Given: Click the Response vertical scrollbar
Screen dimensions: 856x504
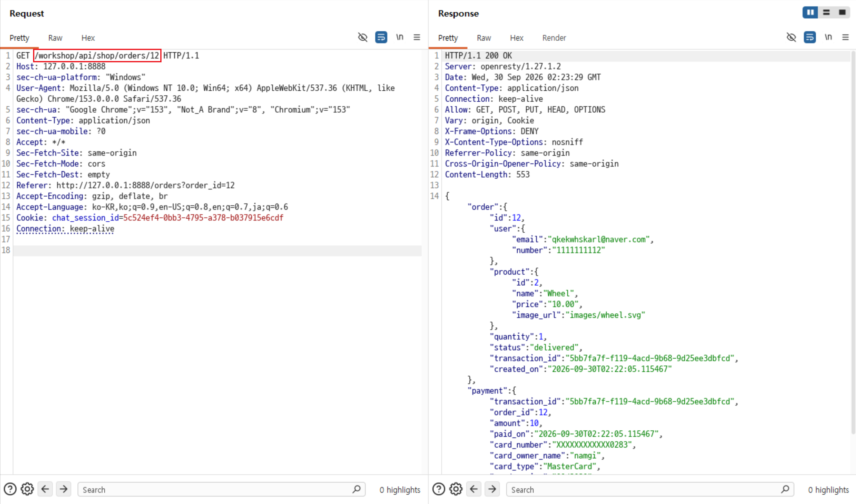Looking at the screenshot, I should [x=853, y=242].
